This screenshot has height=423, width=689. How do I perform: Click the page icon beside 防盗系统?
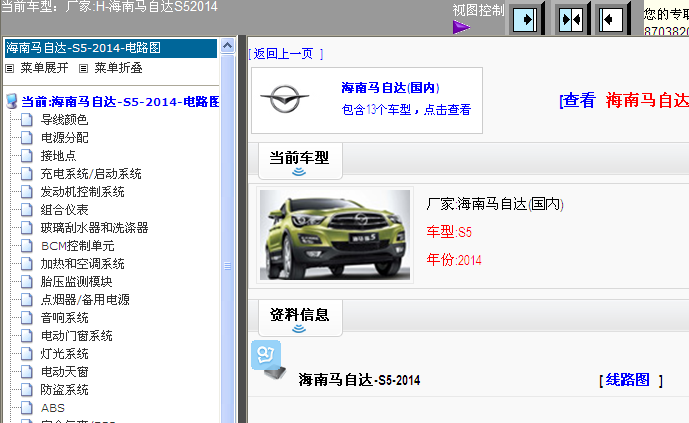point(27,390)
